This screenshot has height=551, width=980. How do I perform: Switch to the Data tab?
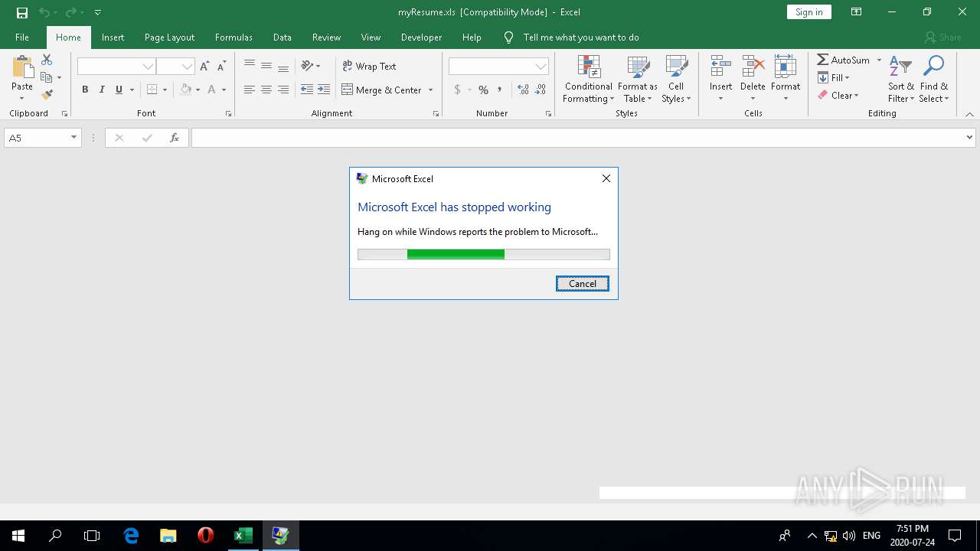283,37
